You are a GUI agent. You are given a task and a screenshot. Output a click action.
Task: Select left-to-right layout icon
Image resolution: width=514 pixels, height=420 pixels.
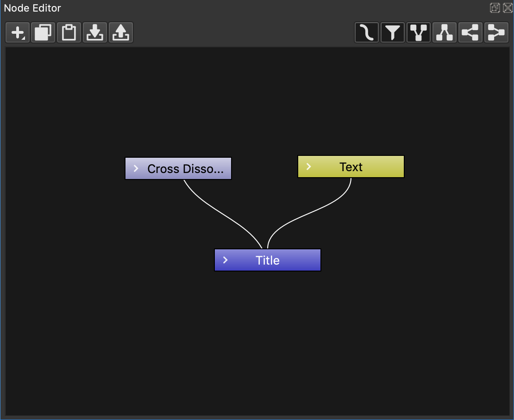coord(496,32)
